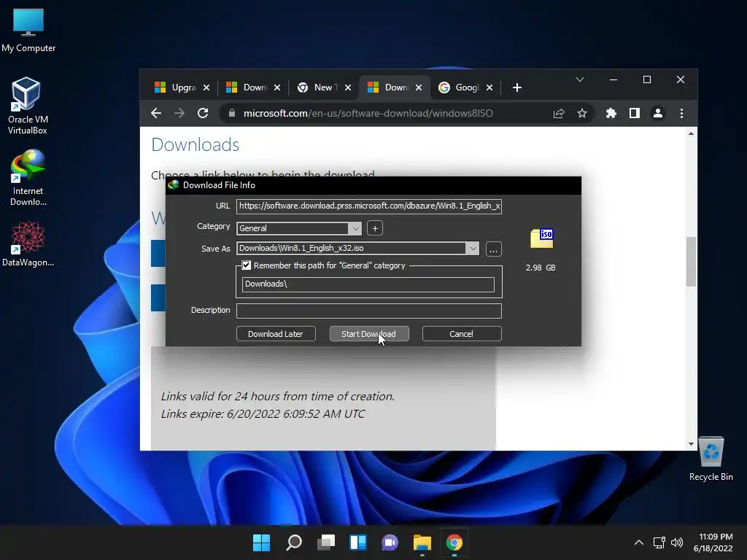Click Download Later button
This screenshot has width=747, height=560.
276,334
